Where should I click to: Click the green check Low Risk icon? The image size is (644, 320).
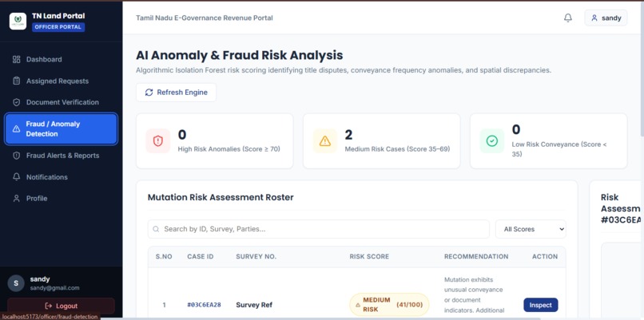(491, 141)
